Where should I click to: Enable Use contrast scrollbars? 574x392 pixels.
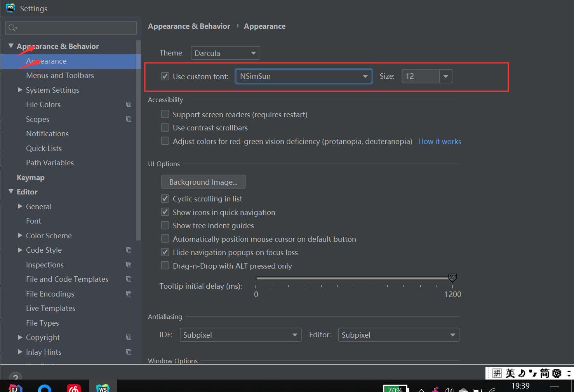point(165,128)
